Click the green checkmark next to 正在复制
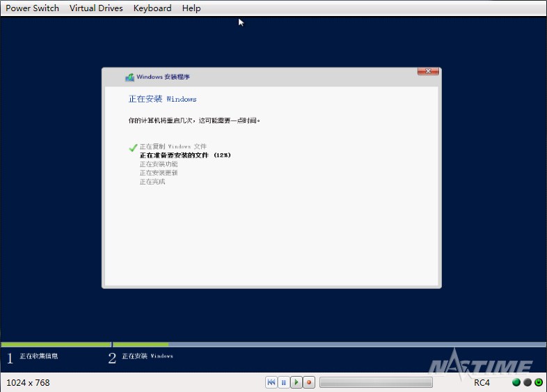Image resolution: width=547 pixels, height=392 pixels. [x=133, y=148]
